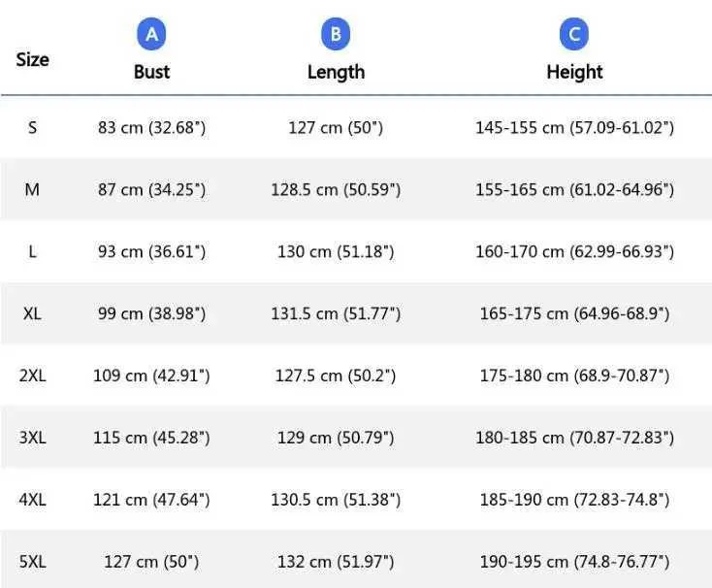Click the blue A badge icon
This screenshot has width=712, height=588.
[151, 36]
